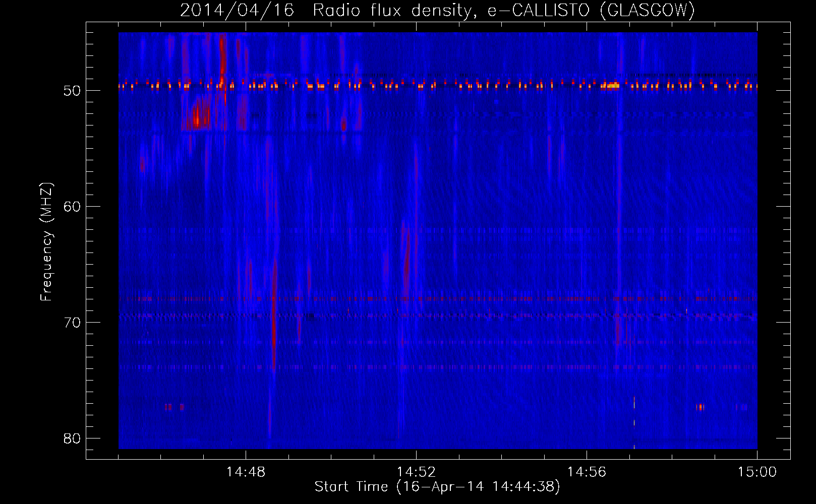Click the 14:56 time tick label

click(x=587, y=472)
